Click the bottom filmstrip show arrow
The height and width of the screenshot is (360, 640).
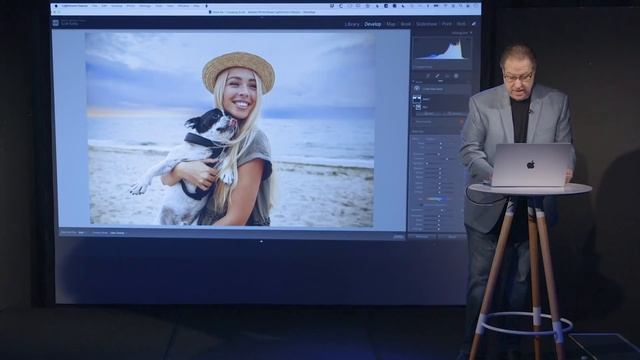[x=261, y=241]
